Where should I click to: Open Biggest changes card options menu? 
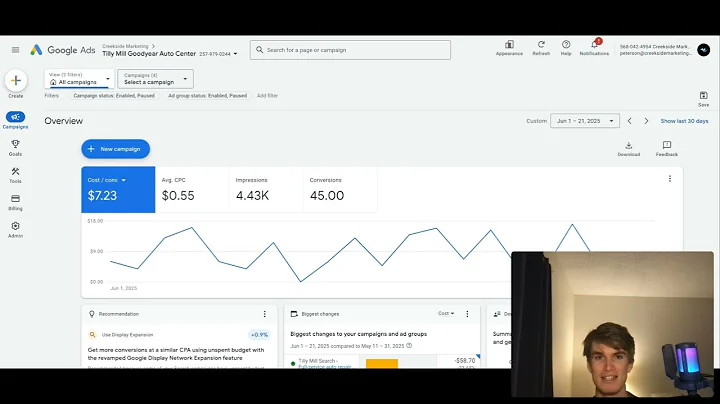click(x=467, y=314)
